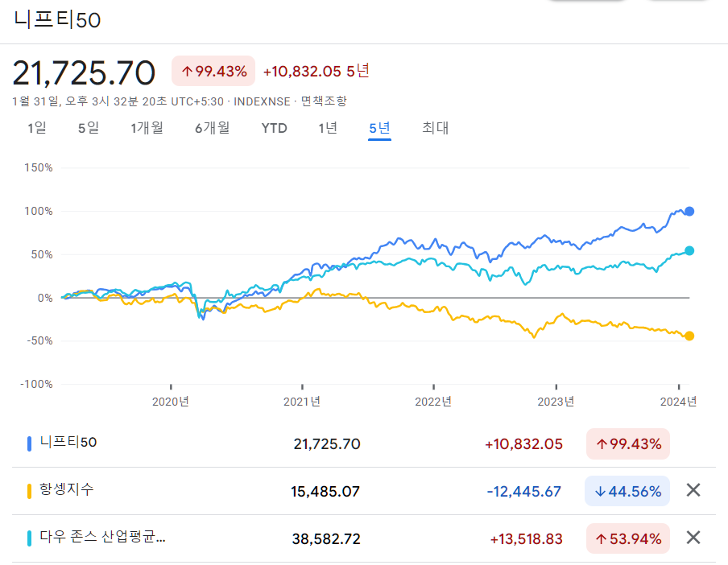Click the 2020년 axis label

(x=171, y=402)
